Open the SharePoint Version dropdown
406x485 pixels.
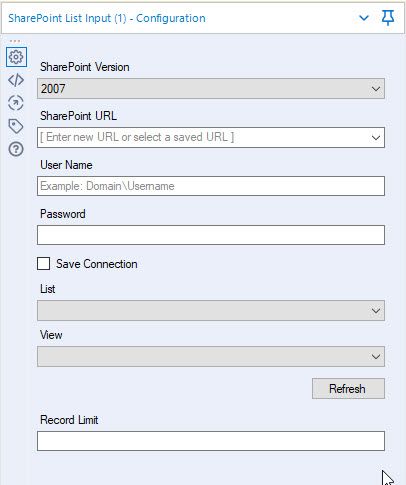pos(211,89)
